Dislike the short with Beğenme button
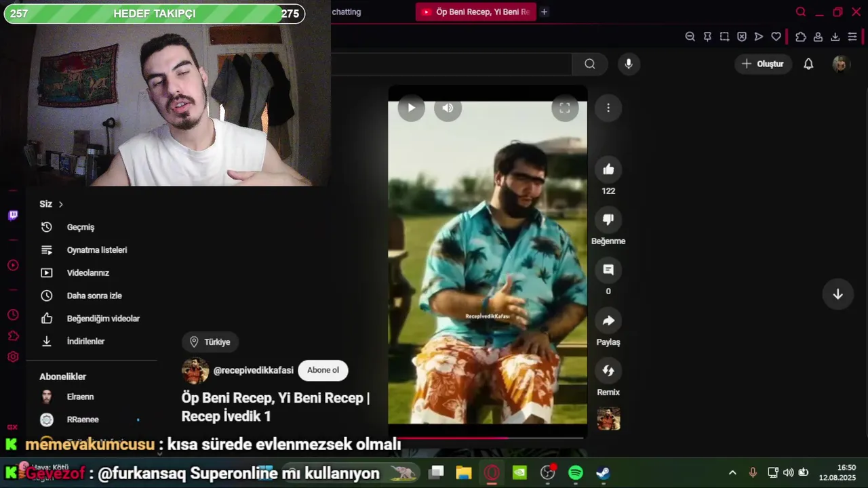 point(608,220)
